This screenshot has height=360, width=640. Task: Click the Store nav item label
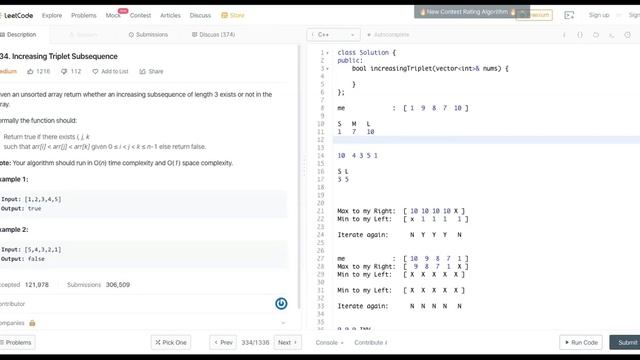click(x=237, y=15)
